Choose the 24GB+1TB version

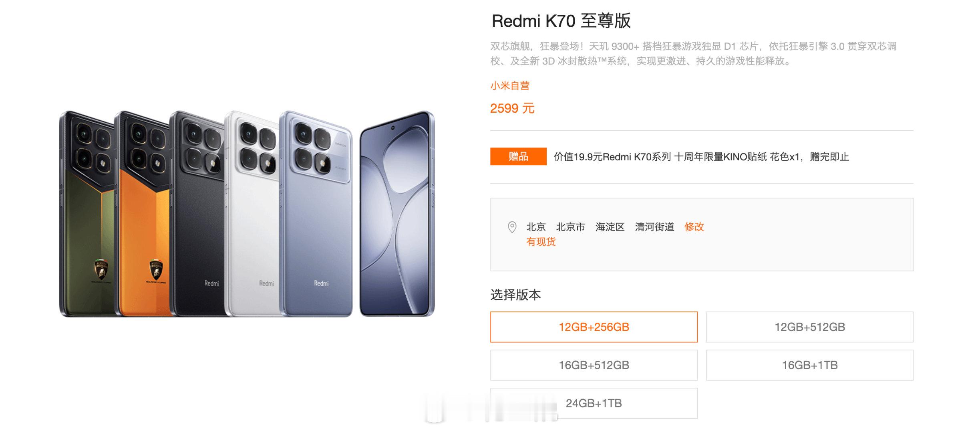[x=594, y=403]
